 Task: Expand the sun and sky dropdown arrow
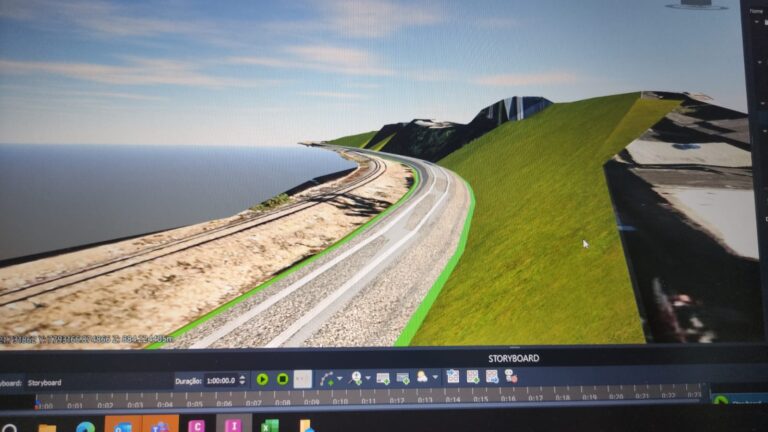click(x=434, y=378)
